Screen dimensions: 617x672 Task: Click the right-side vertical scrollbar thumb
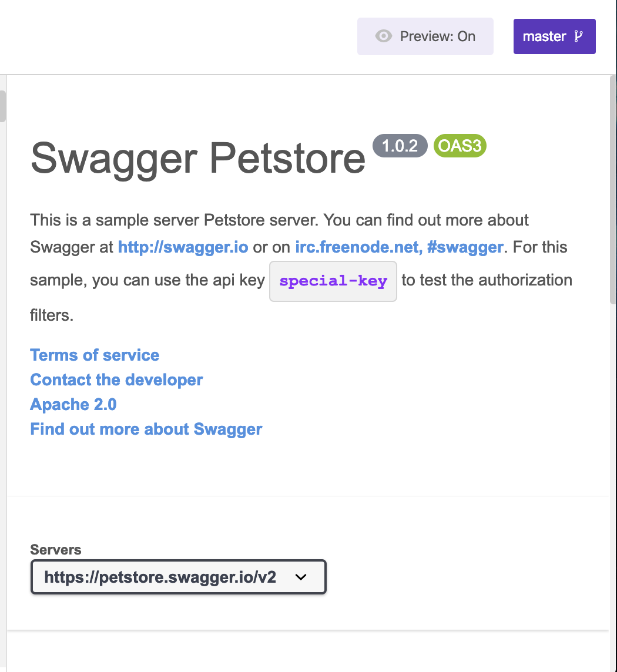click(613, 188)
